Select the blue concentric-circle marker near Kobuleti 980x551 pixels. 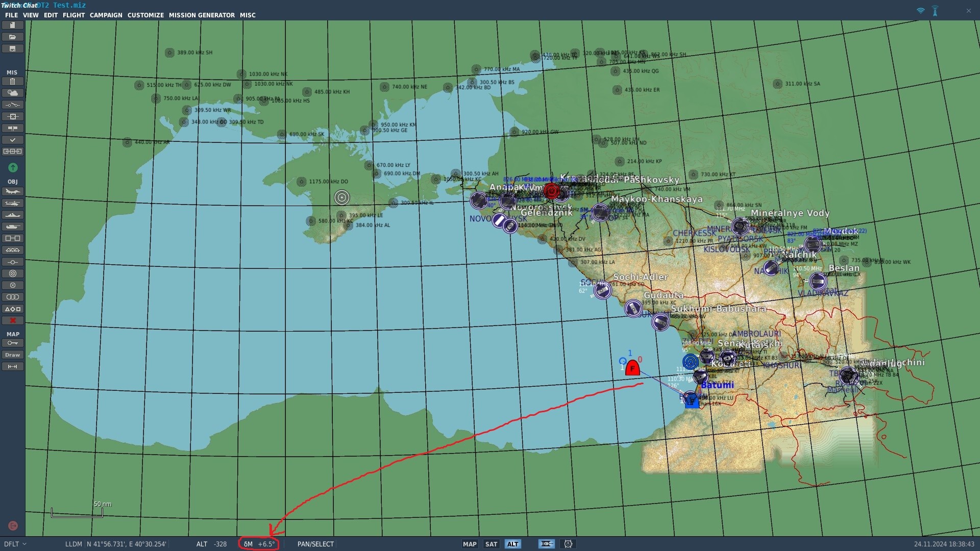coord(690,362)
